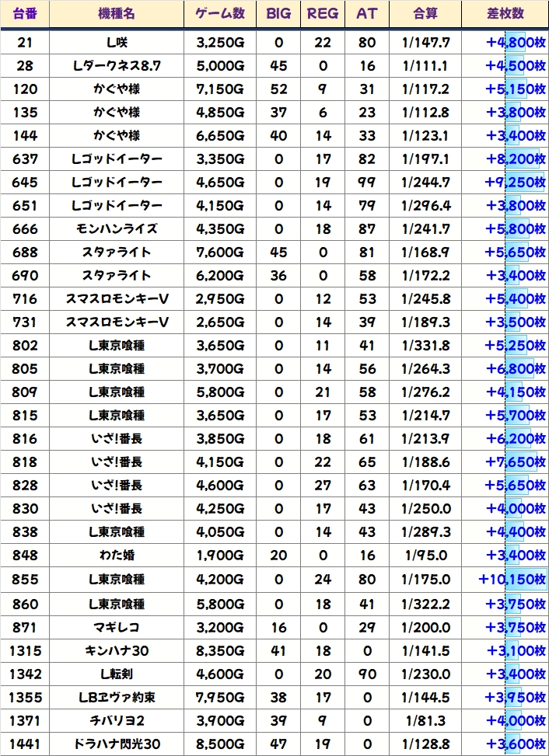549x756 pixels.
Task: Select the ドラハナ閃光30 machine name
Action: pyautogui.click(x=117, y=744)
